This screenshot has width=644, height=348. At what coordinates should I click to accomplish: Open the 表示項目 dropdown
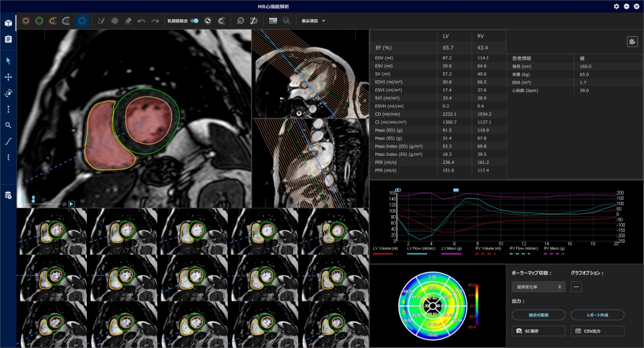pyautogui.click(x=313, y=21)
